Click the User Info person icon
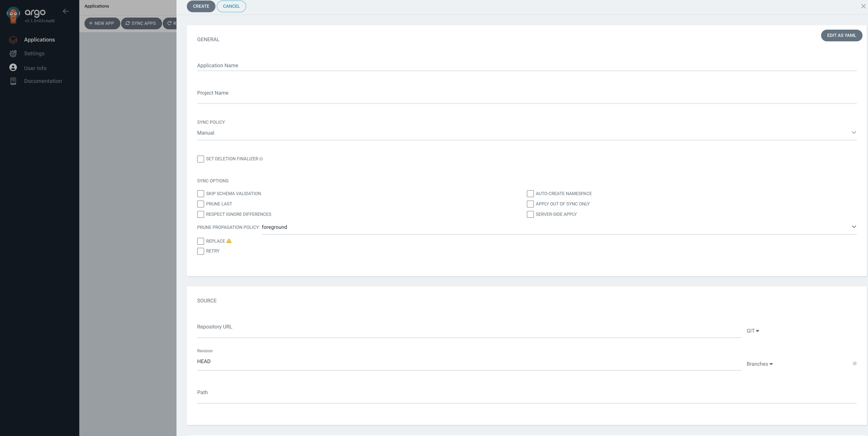This screenshot has height=436, width=868. coord(13,67)
